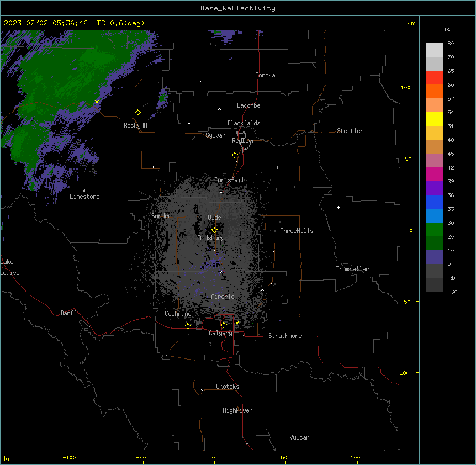Click the 50 tick label on right axis

[408, 158]
